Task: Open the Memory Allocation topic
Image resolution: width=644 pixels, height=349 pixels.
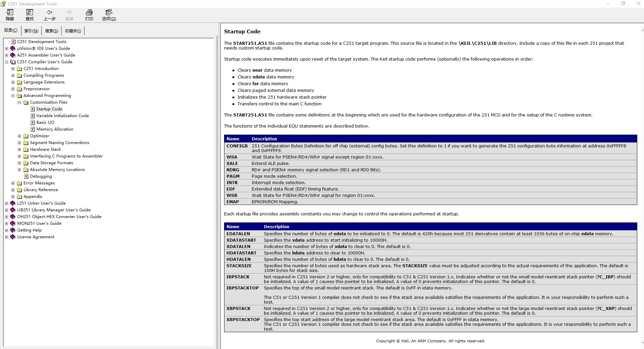Action: click(x=55, y=129)
